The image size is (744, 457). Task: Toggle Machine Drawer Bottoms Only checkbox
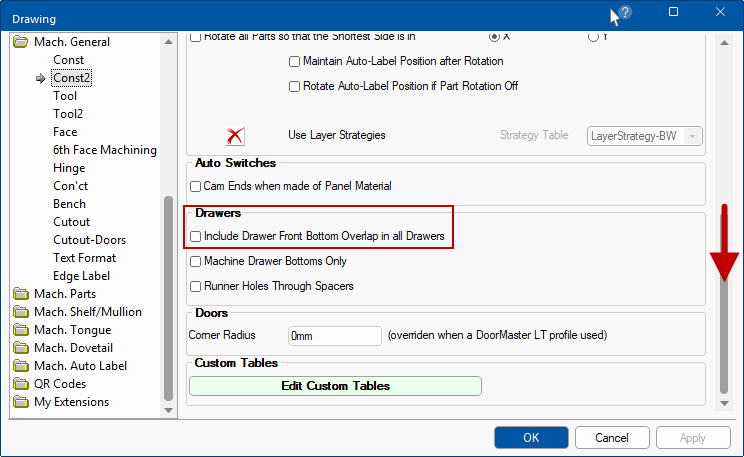(196, 262)
